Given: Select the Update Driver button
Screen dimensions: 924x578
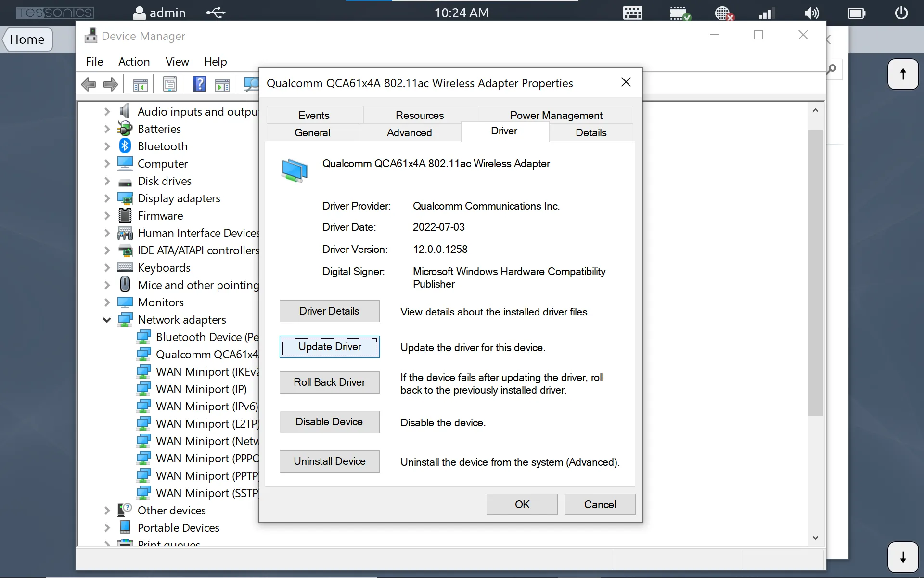Looking at the screenshot, I should (329, 346).
